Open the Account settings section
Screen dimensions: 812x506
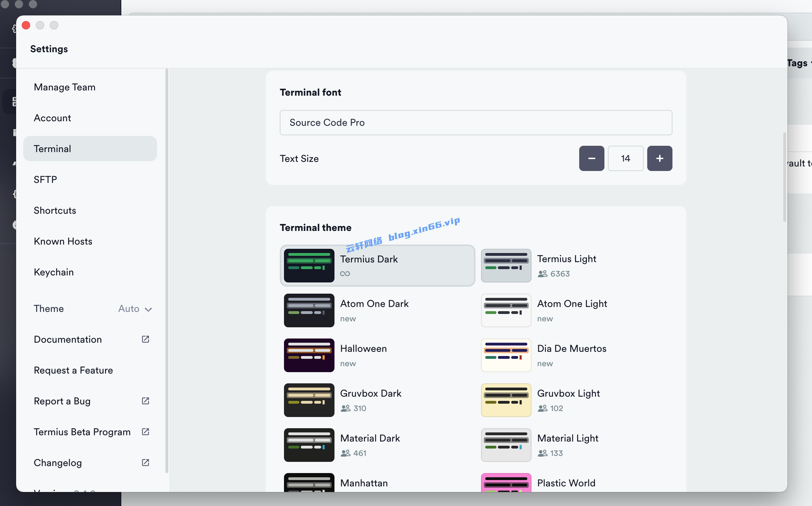click(90, 118)
